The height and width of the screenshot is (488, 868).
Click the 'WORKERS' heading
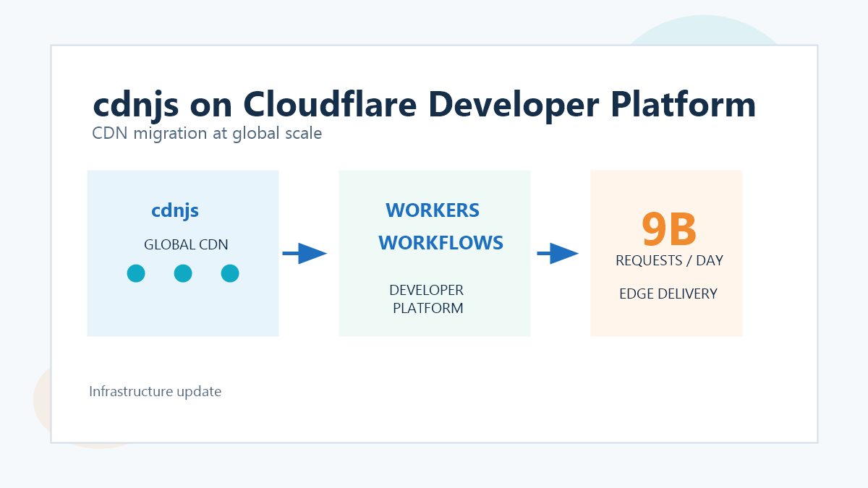point(433,210)
